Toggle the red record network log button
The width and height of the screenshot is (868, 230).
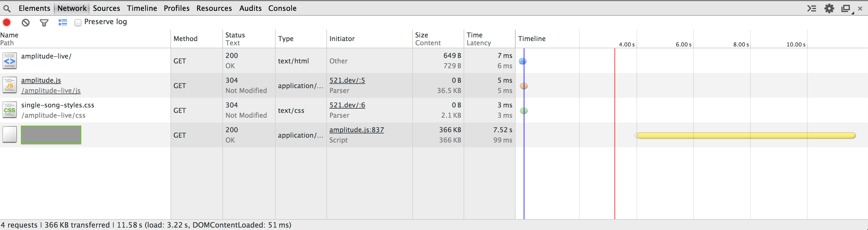coord(7,22)
